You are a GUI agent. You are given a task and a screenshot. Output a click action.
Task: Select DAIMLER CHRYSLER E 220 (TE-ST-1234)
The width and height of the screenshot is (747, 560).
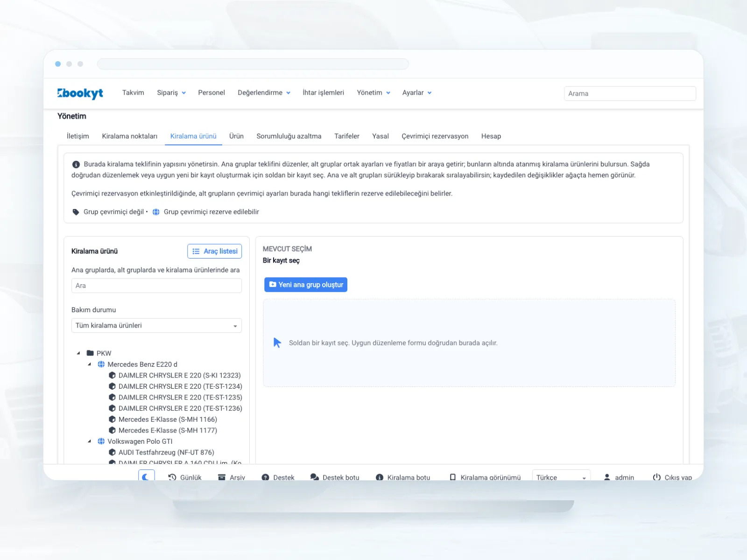pyautogui.click(x=175, y=386)
